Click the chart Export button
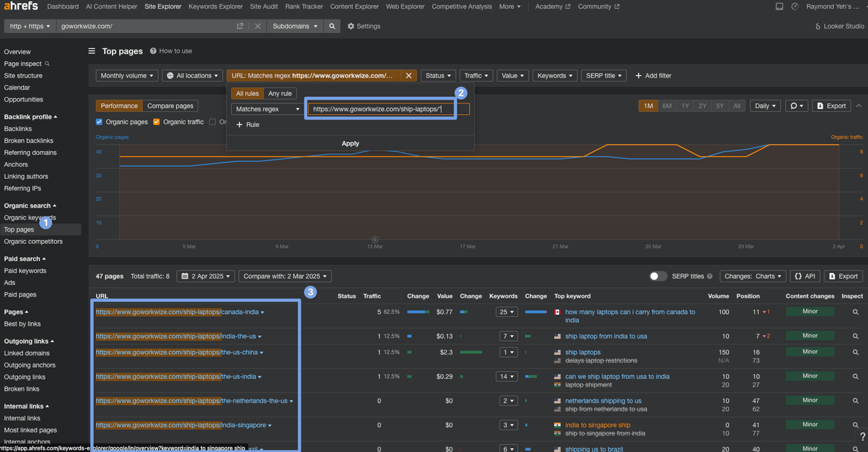The image size is (868, 452). (831, 106)
